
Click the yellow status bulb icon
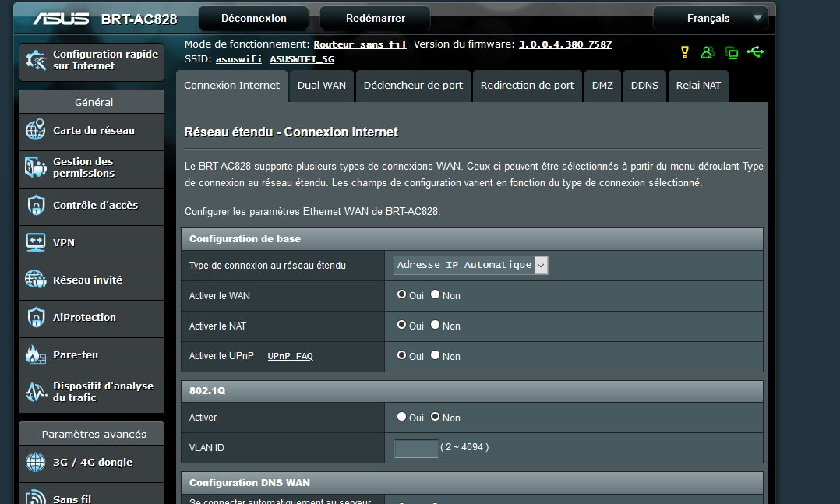click(x=685, y=52)
